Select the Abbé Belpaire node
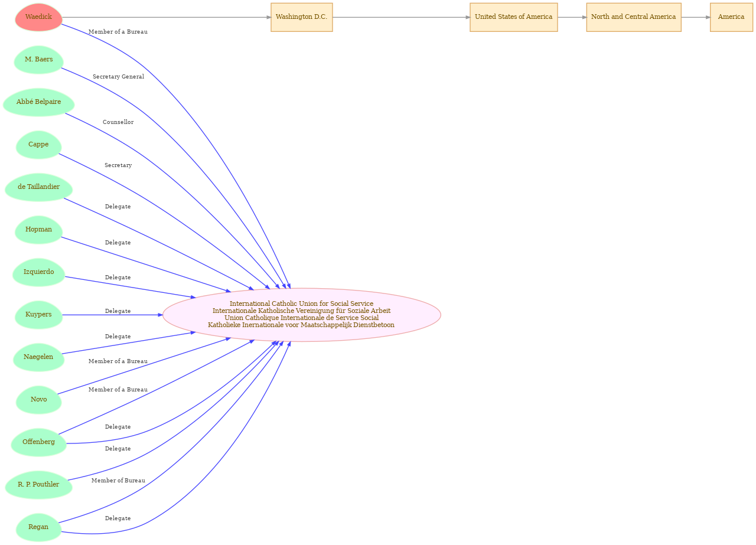The image size is (756, 545). pos(38,102)
